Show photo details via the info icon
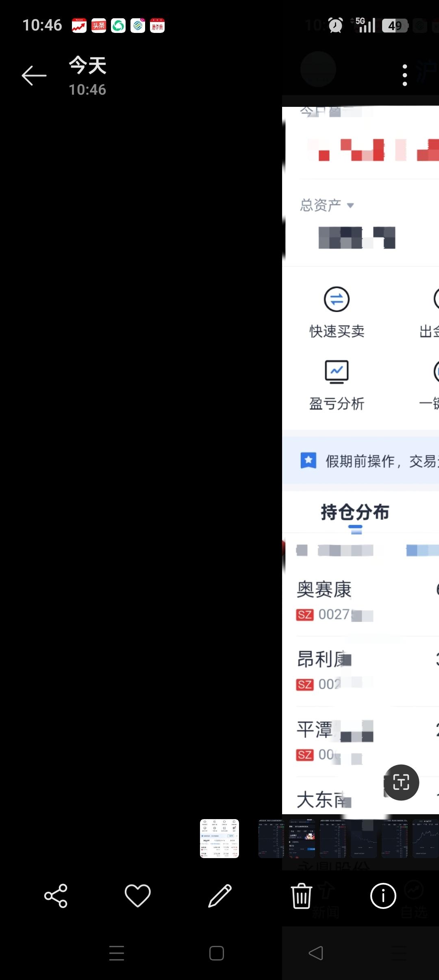This screenshot has height=980, width=439. (383, 896)
